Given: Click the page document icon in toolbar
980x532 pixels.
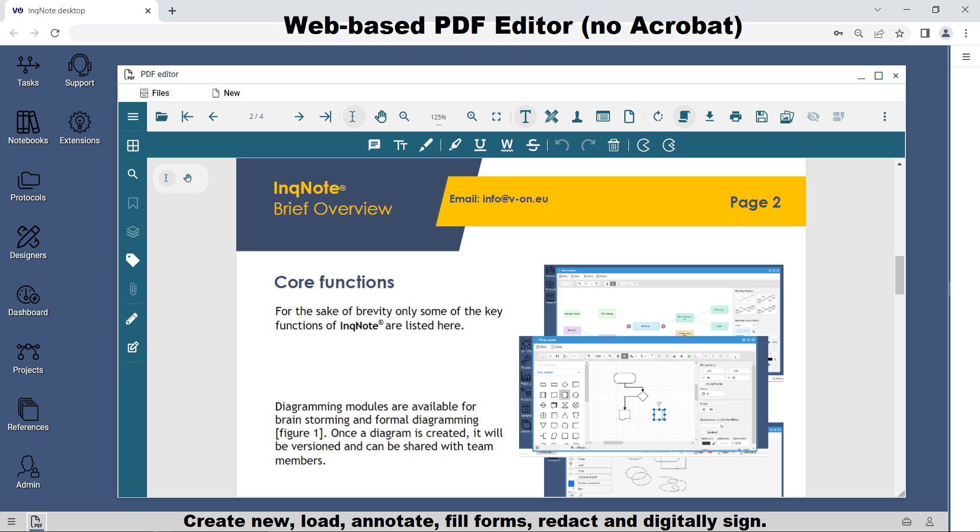Looking at the screenshot, I should 629,117.
